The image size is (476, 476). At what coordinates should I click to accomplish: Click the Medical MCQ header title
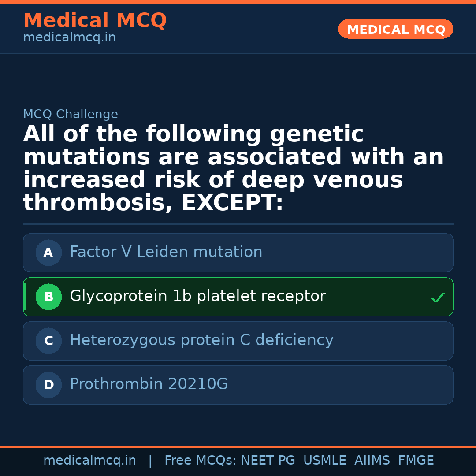point(95,21)
